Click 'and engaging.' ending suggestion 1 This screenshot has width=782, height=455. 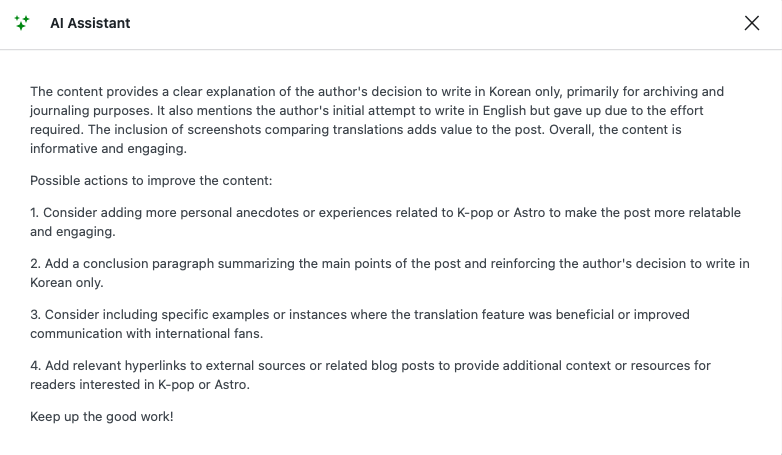73,231
